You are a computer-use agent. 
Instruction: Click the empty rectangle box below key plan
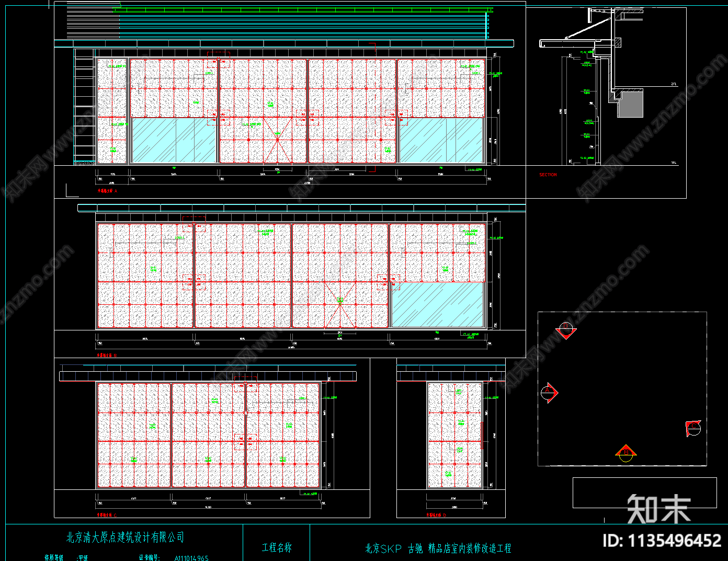(644, 493)
